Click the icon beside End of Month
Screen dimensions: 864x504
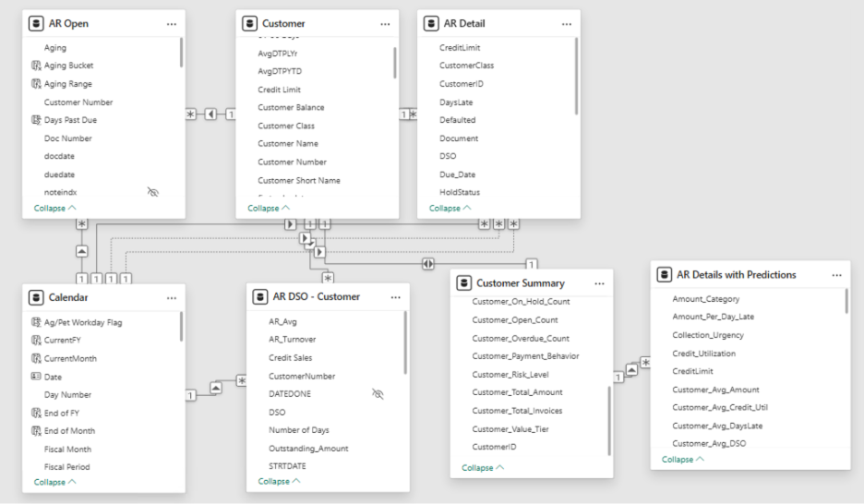(x=36, y=431)
